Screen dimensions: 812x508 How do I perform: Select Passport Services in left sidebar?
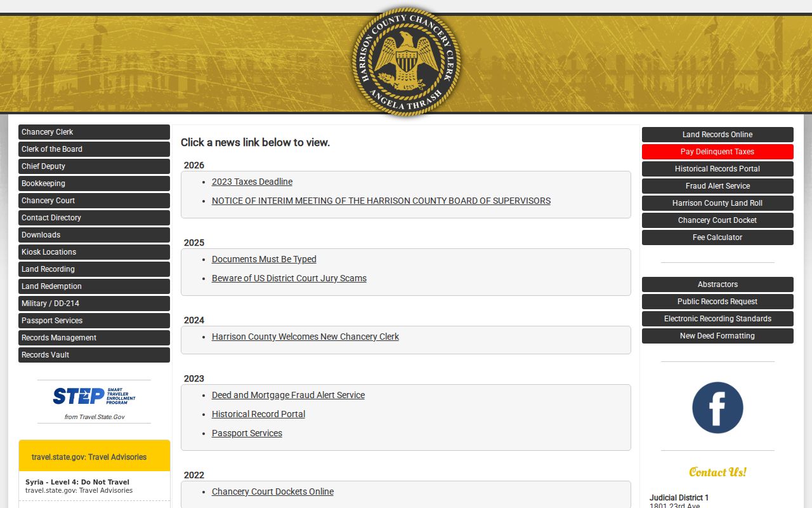(94, 321)
